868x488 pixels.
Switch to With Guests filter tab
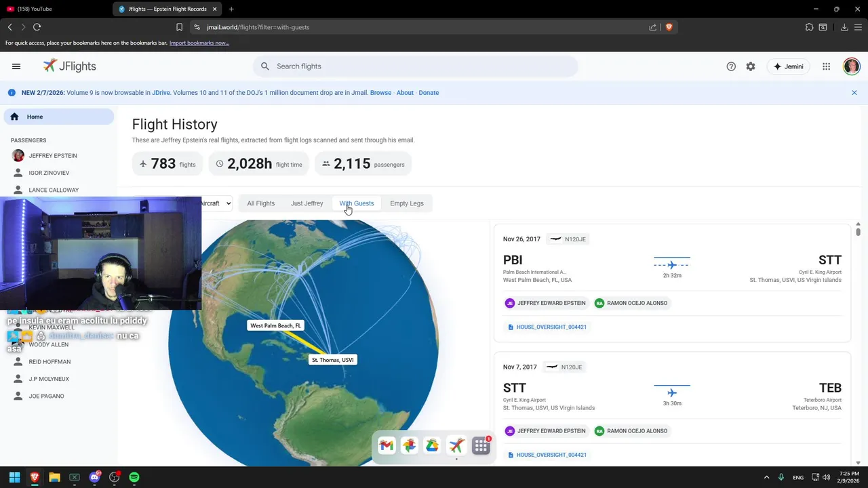pyautogui.click(x=357, y=203)
